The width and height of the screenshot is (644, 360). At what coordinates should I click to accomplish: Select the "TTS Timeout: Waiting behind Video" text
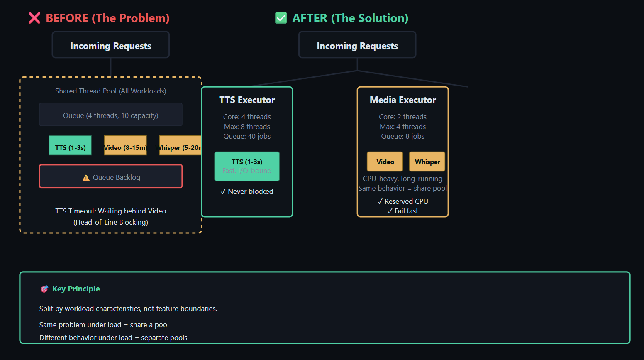111,211
